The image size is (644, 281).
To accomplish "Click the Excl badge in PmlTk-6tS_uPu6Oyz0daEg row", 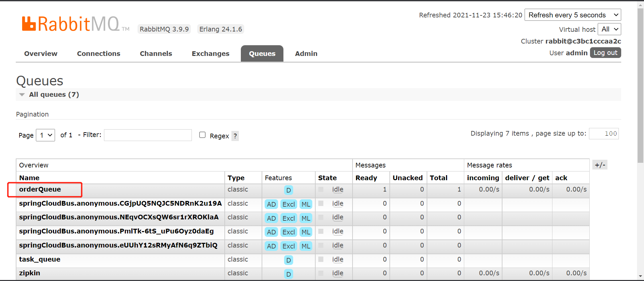I will pyautogui.click(x=288, y=232).
